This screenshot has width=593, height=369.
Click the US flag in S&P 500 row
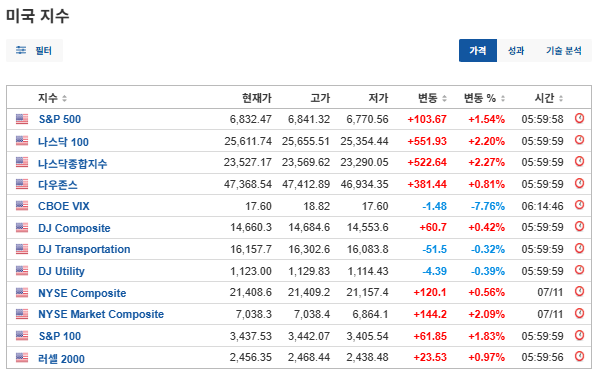[22, 119]
